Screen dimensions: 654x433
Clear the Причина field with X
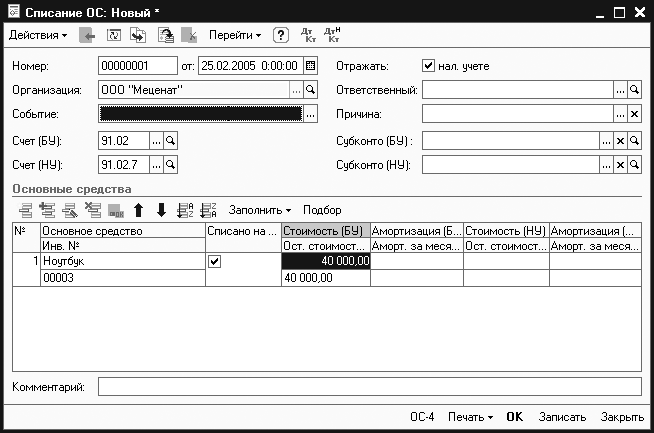click(x=634, y=114)
